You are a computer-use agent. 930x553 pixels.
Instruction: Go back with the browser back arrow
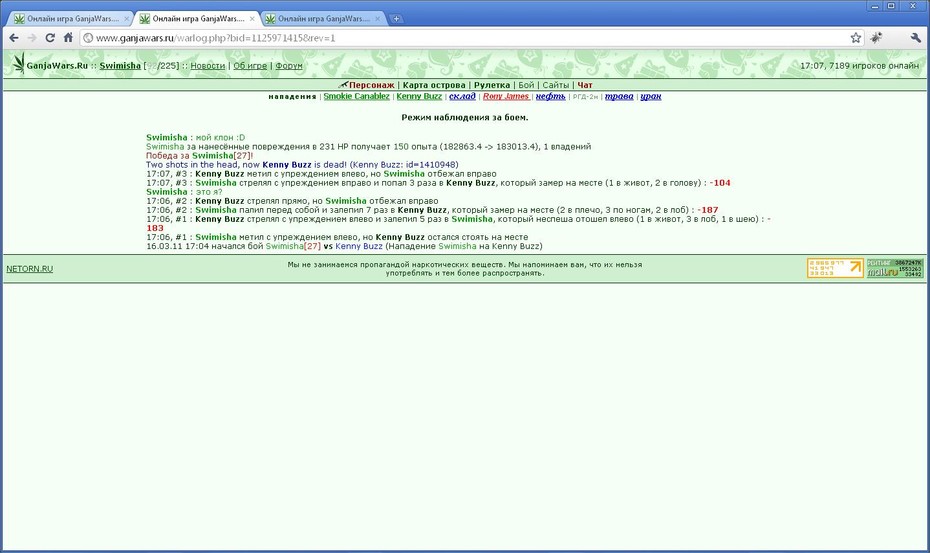pos(14,38)
